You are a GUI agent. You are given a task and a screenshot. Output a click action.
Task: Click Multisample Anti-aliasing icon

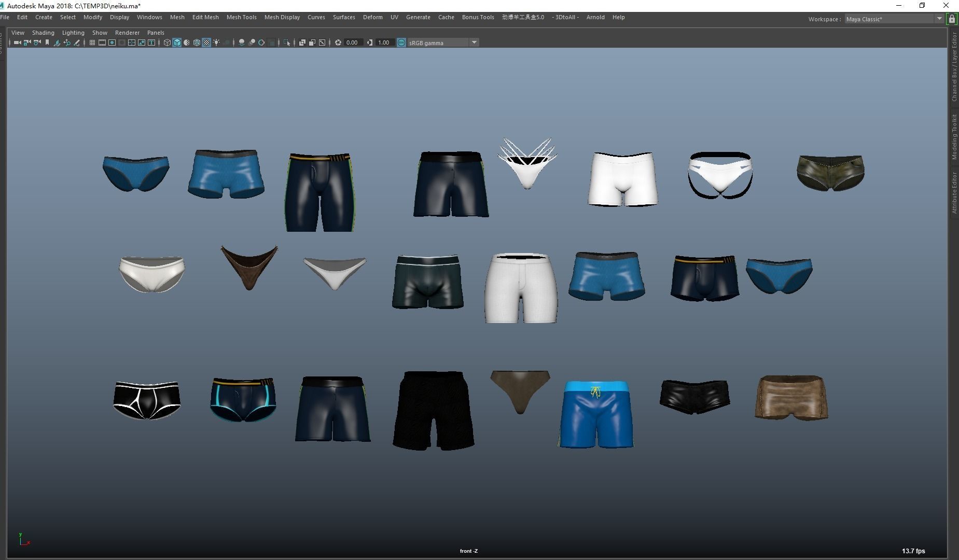[x=261, y=43]
